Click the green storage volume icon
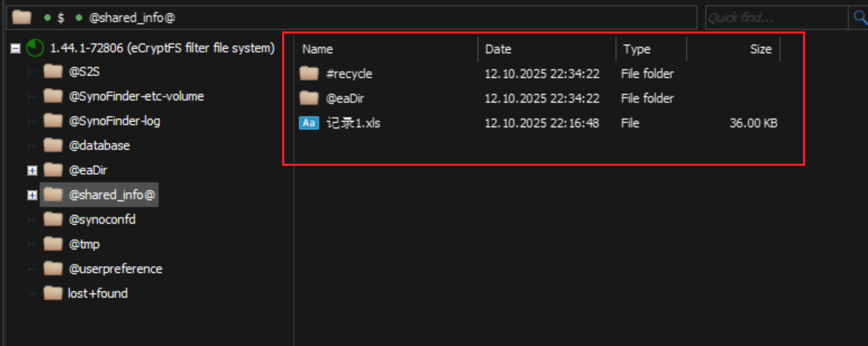Viewport: 868px width, 346px height. tap(34, 49)
